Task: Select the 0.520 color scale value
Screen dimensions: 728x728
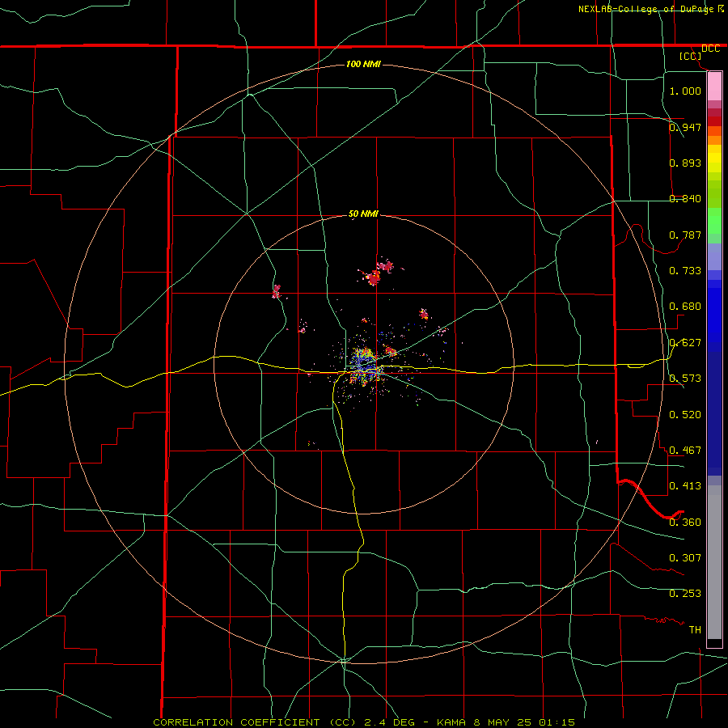Action: [x=685, y=415]
